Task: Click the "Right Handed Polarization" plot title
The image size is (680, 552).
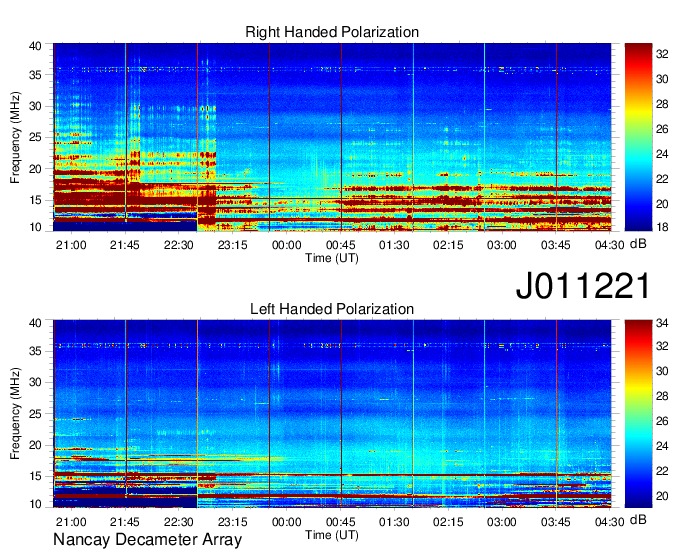Action: pos(332,32)
